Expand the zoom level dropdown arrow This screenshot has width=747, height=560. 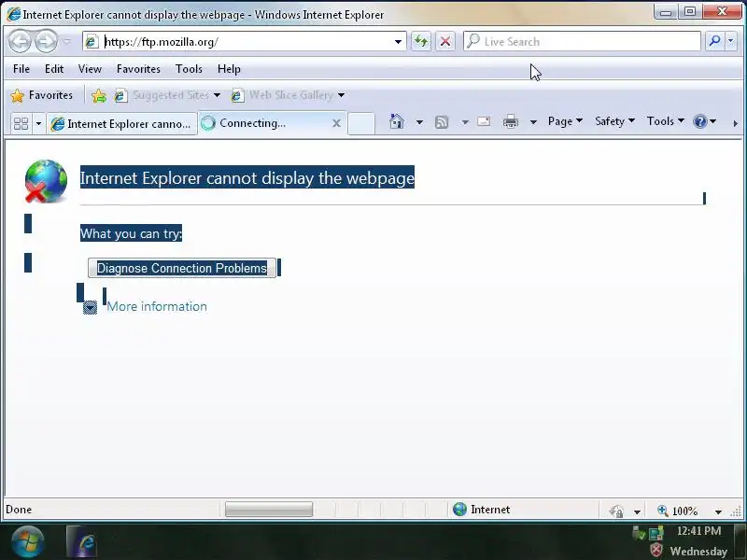pyautogui.click(x=718, y=511)
